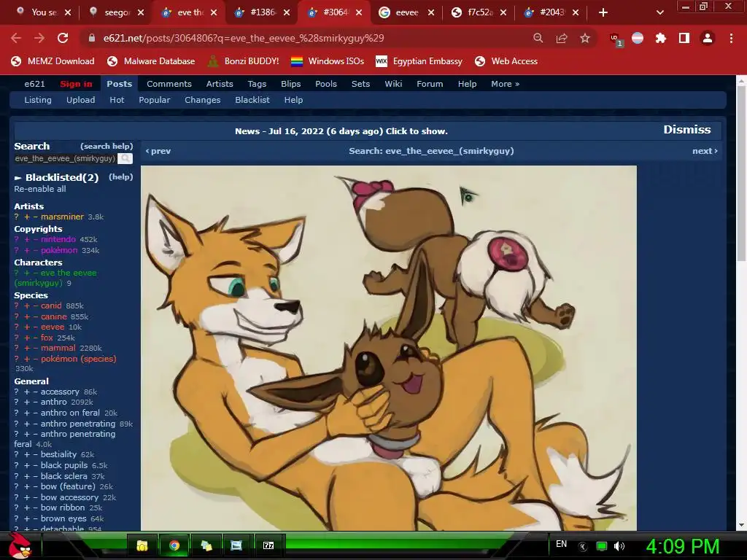Open the Pools navigation item

(x=326, y=84)
